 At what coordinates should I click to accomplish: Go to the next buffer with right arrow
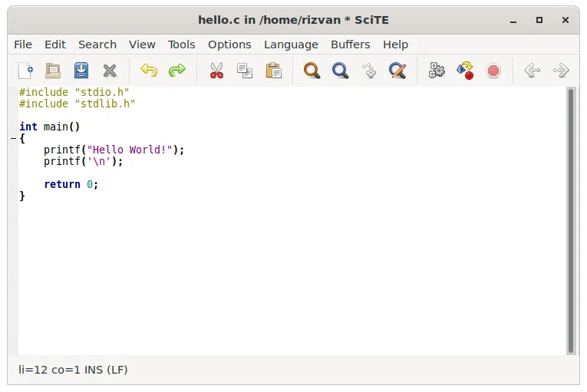tap(561, 71)
